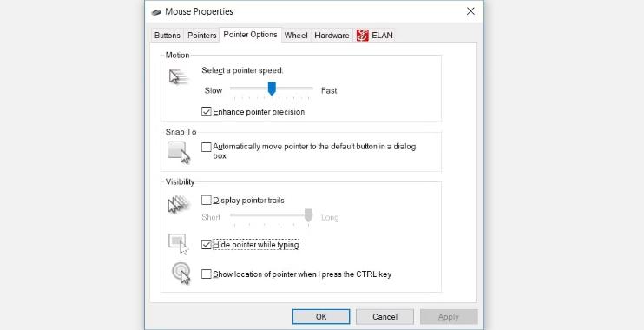Click the Cancel button
This screenshot has height=330, width=644.
(384, 316)
